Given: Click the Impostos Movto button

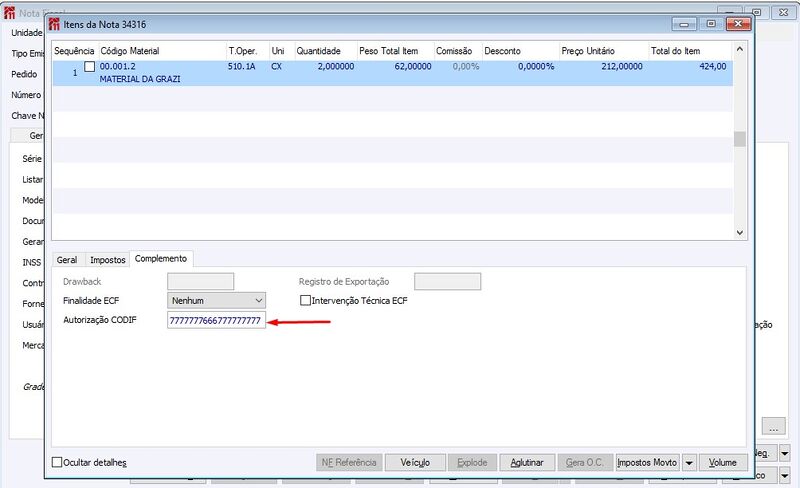Looking at the screenshot, I should click(647, 462).
